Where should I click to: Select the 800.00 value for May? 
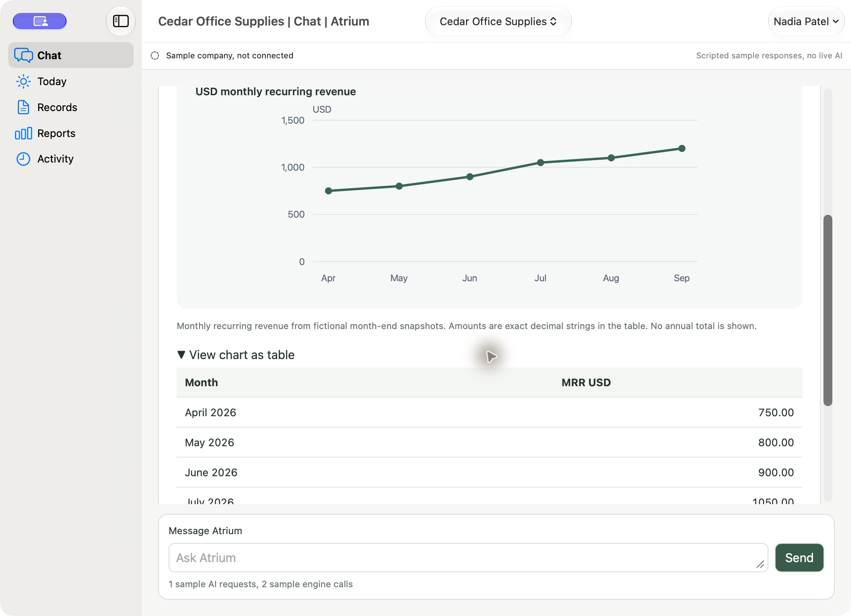(x=776, y=442)
